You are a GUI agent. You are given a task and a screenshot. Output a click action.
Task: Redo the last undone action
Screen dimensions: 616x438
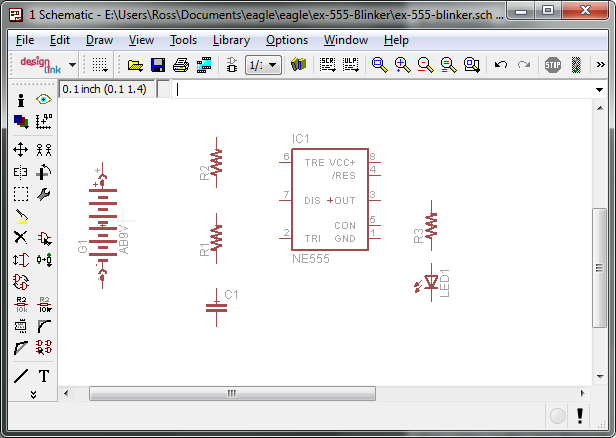tap(524, 64)
